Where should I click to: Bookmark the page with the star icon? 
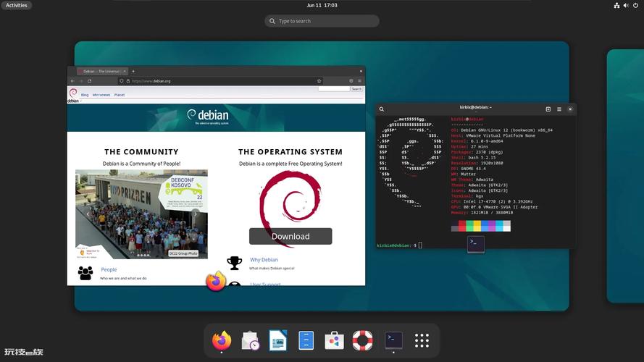pos(319,81)
